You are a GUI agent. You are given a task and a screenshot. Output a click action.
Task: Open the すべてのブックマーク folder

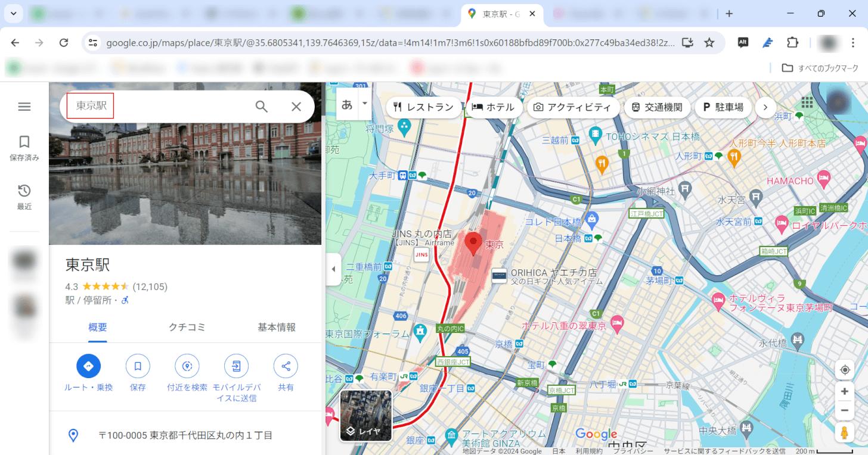(x=820, y=68)
